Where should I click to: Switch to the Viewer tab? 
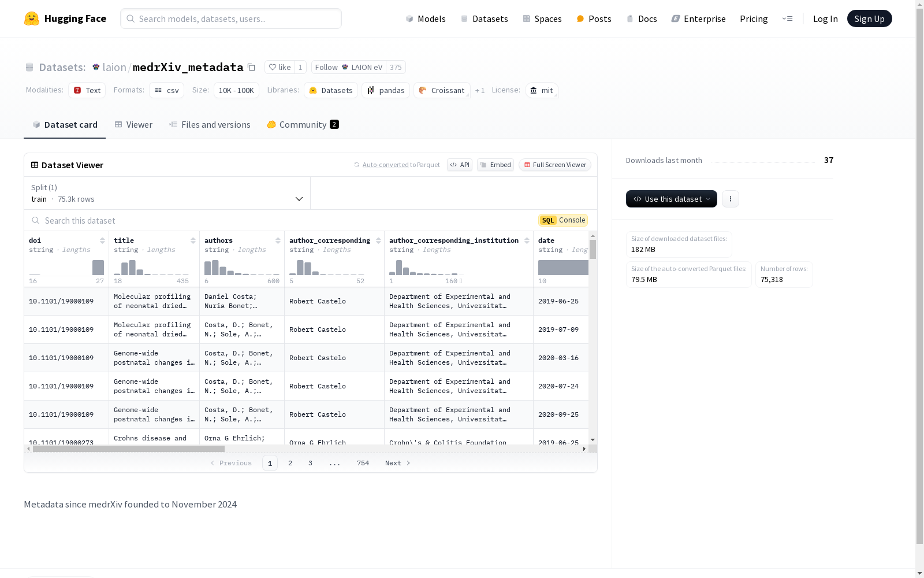point(133,124)
